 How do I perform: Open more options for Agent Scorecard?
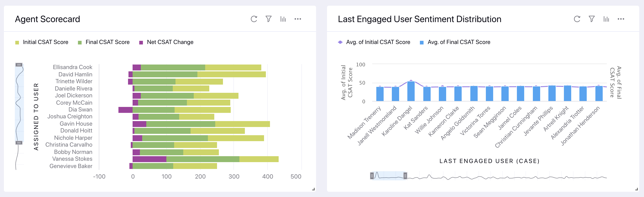(x=298, y=19)
